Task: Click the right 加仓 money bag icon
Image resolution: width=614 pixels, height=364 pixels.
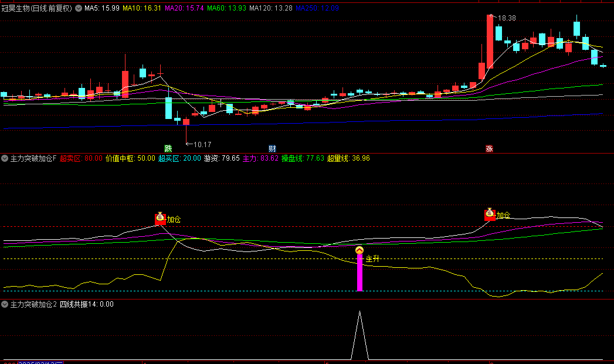Action: coord(490,214)
